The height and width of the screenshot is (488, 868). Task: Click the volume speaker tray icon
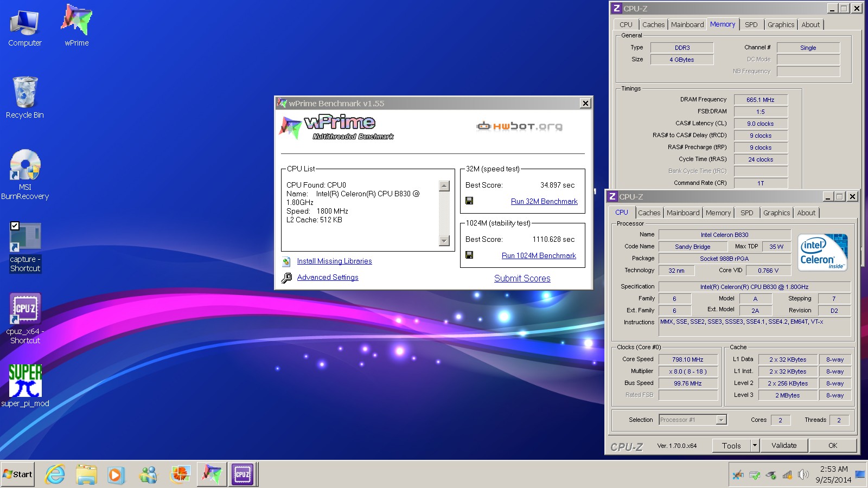(x=803, y=475)
